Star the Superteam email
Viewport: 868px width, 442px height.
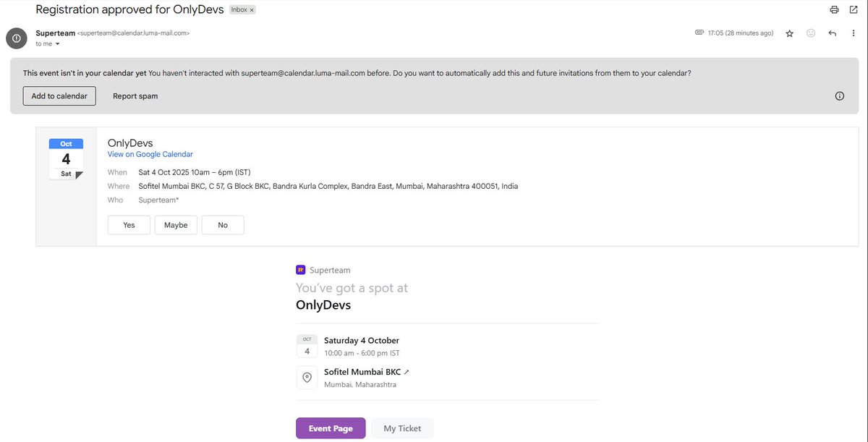790,33
